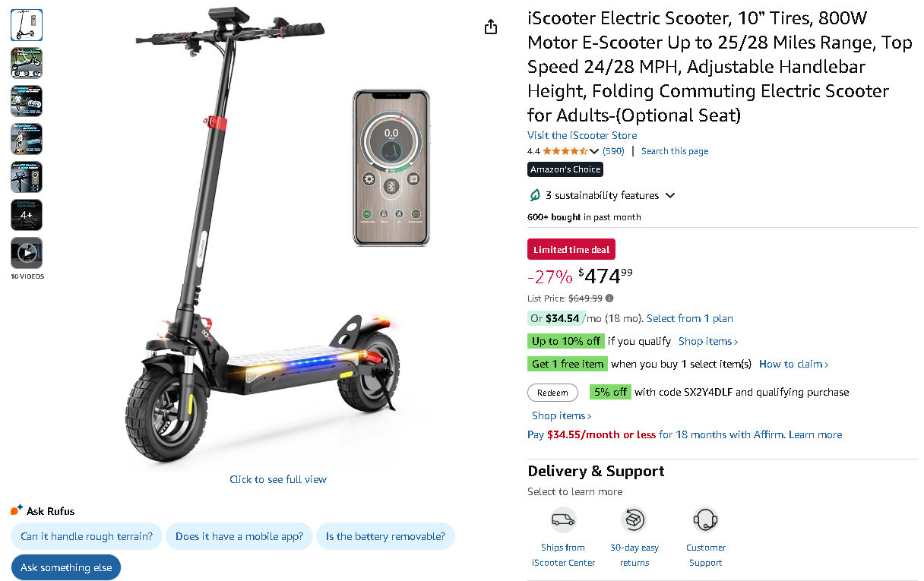Play the product videos thumbnail

coord(27,253)
